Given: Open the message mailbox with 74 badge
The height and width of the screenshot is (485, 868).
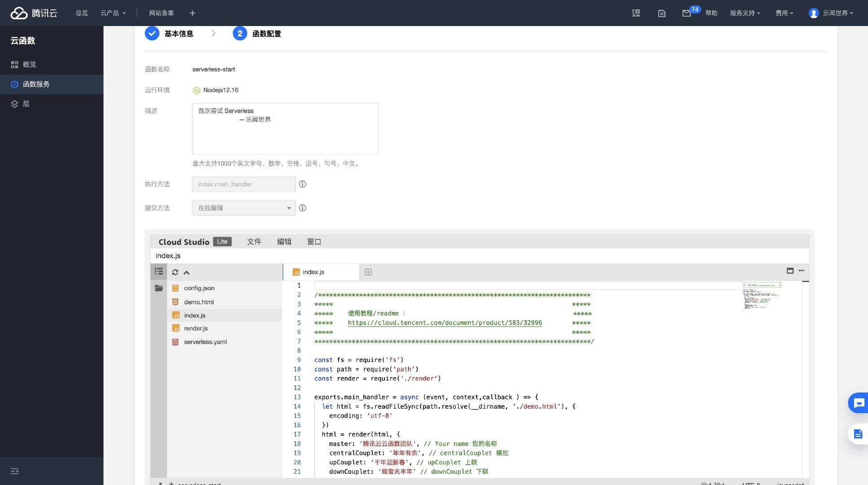Looking at the screenshot, I should pos(687,13).
